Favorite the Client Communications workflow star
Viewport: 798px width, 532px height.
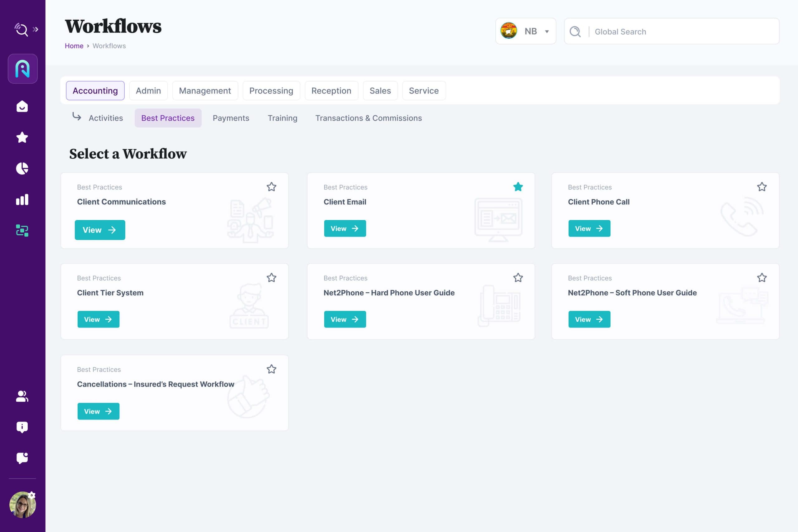pos(271,187)
